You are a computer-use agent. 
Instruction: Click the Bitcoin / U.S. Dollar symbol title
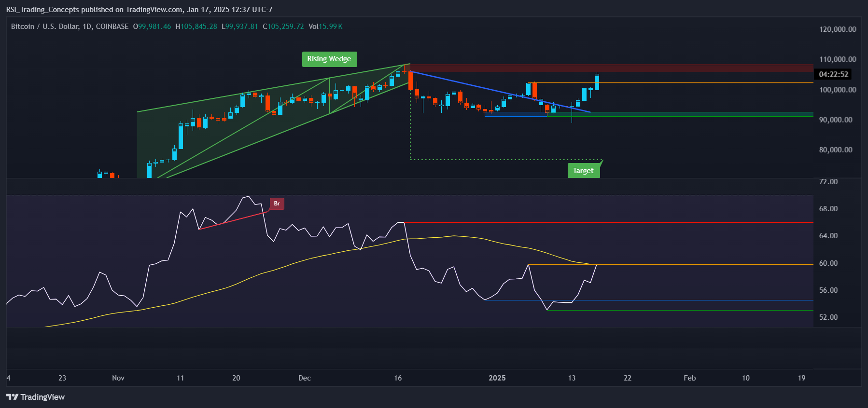pos(70,27)
